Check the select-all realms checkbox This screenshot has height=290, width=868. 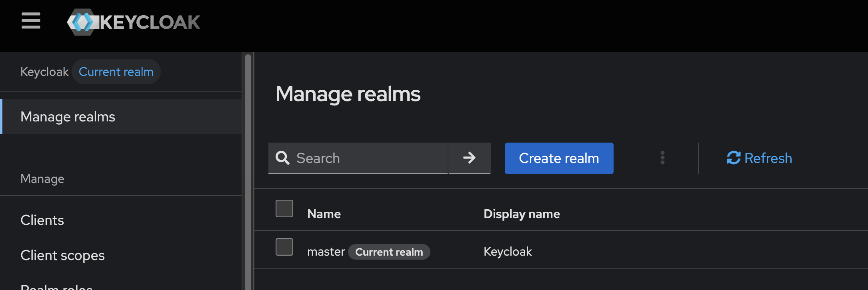coord(284,209)
